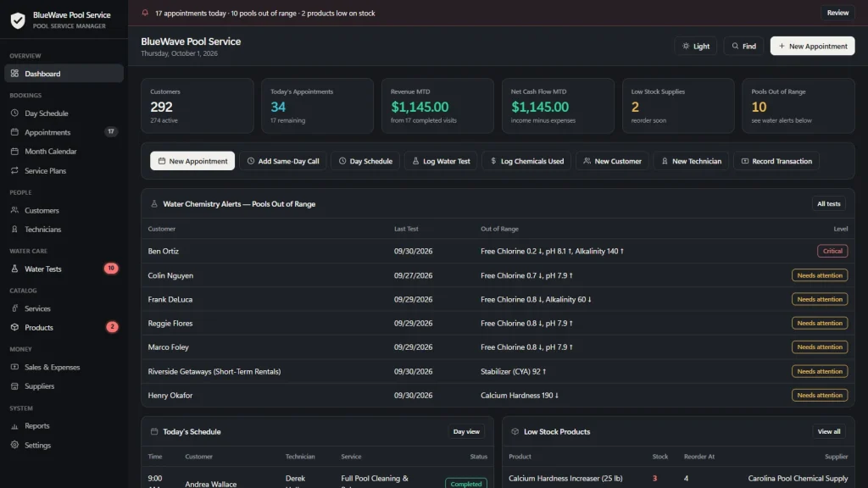
Task: Click Calcium Hardness Increaser (25 lb) product
Action: coord(565,478)
